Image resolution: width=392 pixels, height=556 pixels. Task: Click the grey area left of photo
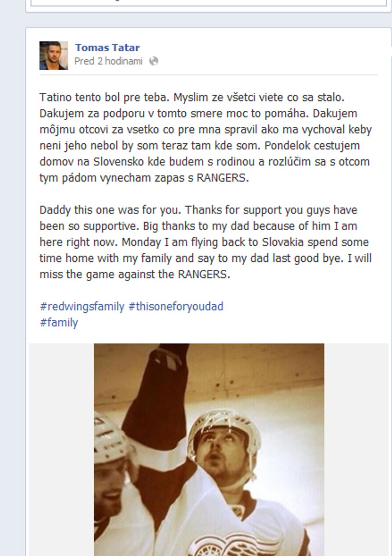click(61, 449)
